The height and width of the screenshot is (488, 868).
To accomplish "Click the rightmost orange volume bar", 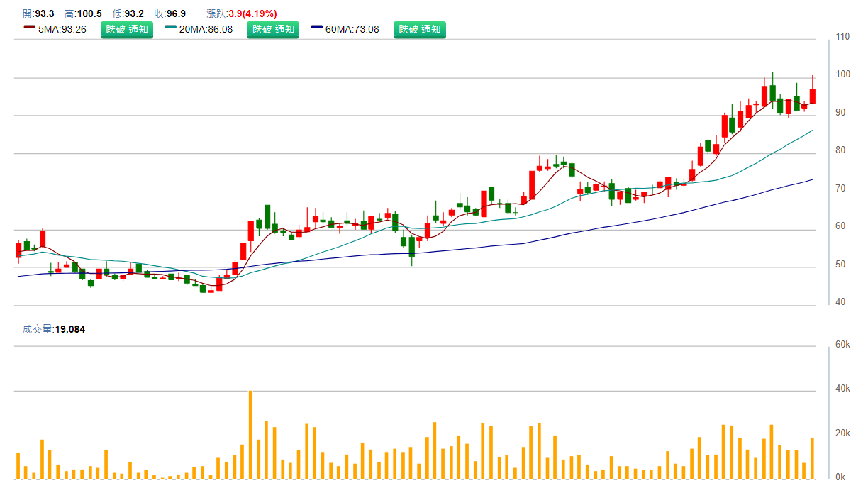I will tap(812, 457).
